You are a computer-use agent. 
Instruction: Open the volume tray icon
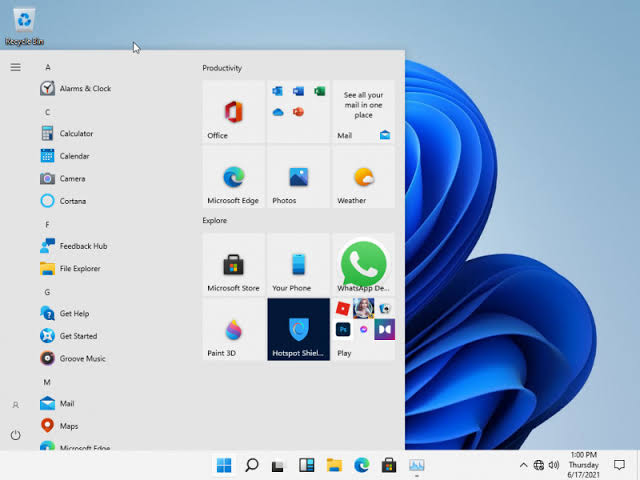554,465
